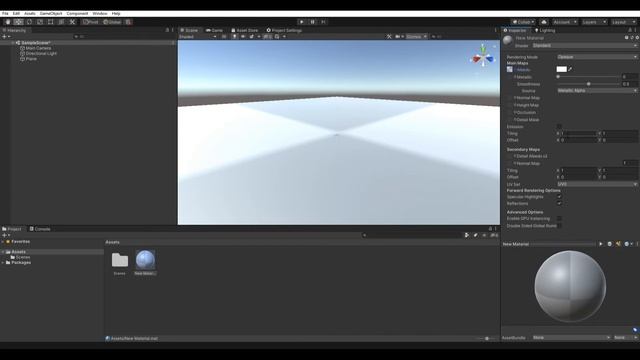Open the cloud services icon
The image size is (640, 360).
[x=544, y=22]
